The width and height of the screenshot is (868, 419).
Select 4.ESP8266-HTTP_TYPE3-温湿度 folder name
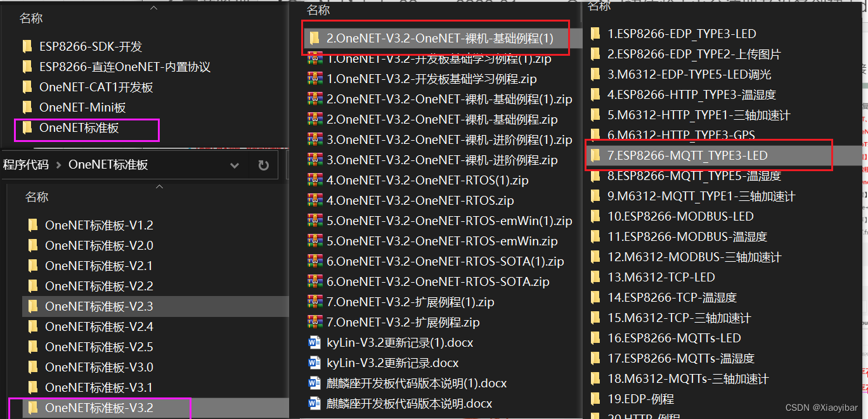(x=692, y=94)
